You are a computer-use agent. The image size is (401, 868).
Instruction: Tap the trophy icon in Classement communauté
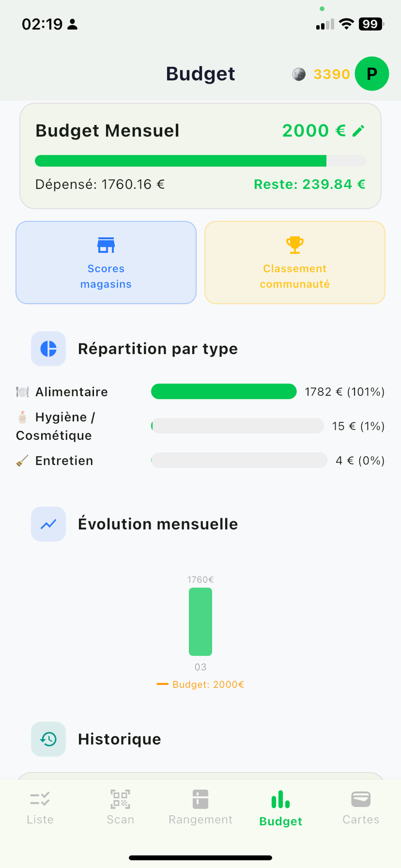(294, 245)
